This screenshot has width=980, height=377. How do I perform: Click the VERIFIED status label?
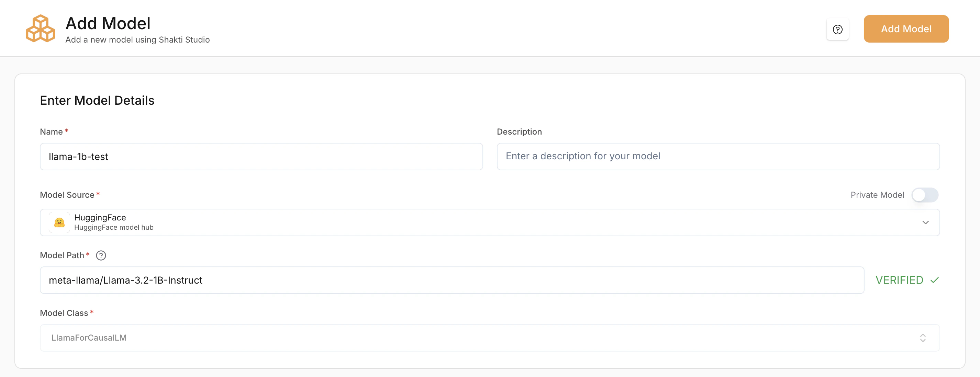point(900,280)
